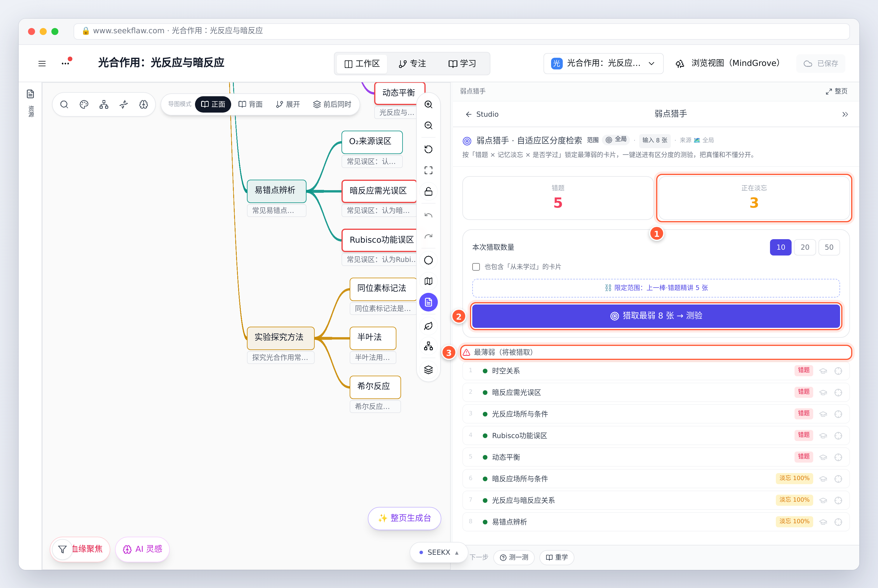Screen dimensions: 878x588
Task: Switch map mode to 前后同时
Action: coord(332,104)
